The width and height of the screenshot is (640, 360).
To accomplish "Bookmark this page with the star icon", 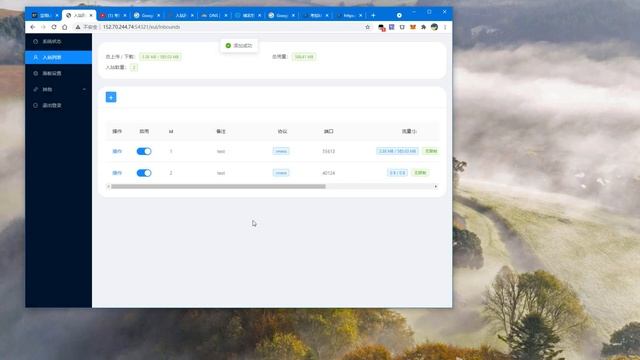I will 367,27.
